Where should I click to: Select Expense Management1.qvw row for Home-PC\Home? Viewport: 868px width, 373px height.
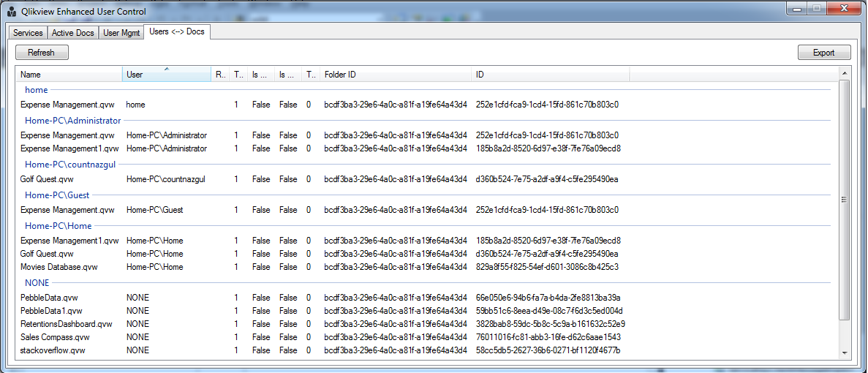click(323, 241)
